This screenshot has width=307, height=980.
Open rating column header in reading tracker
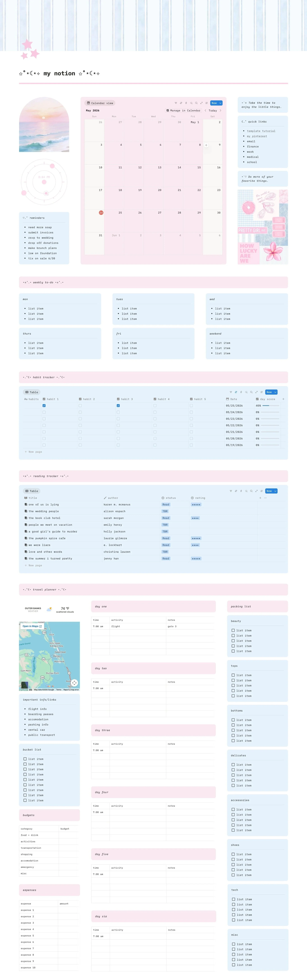[198, 498]
